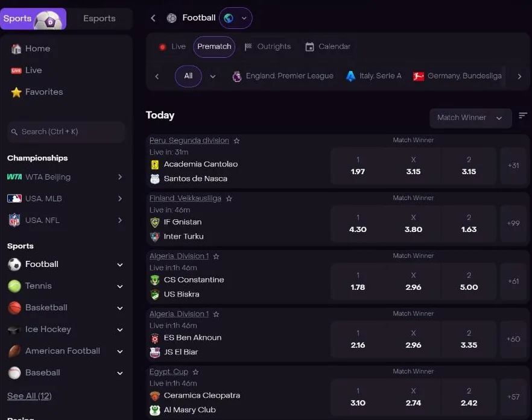Click the sort/filter lines icon beside Match Winner
Image resolution: width=532 pixels, height=420 pixels.
523,116
